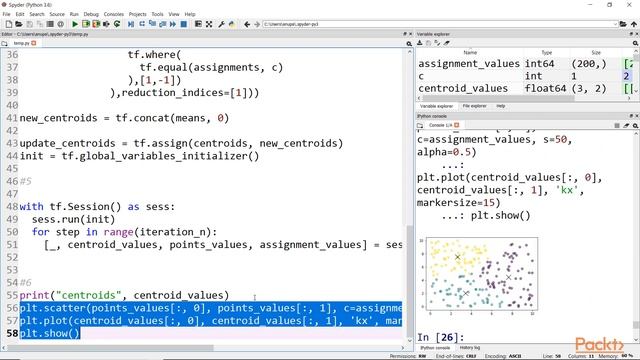This screenshot has height=360, width=640.
Task: Step return debug icon
Action: point(162,24)
